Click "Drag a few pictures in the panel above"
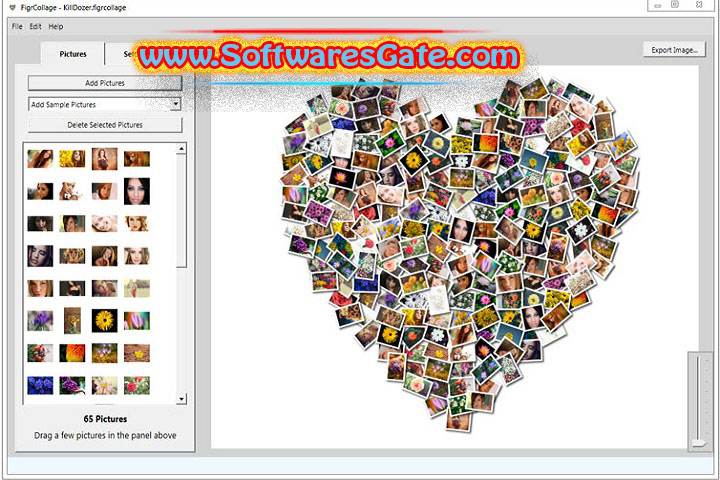The width and height of the screenshot is (720, 480). pos(105,435)
